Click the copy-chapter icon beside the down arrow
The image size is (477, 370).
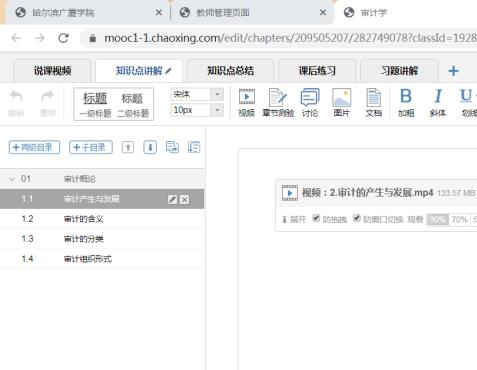coord(172,147)
